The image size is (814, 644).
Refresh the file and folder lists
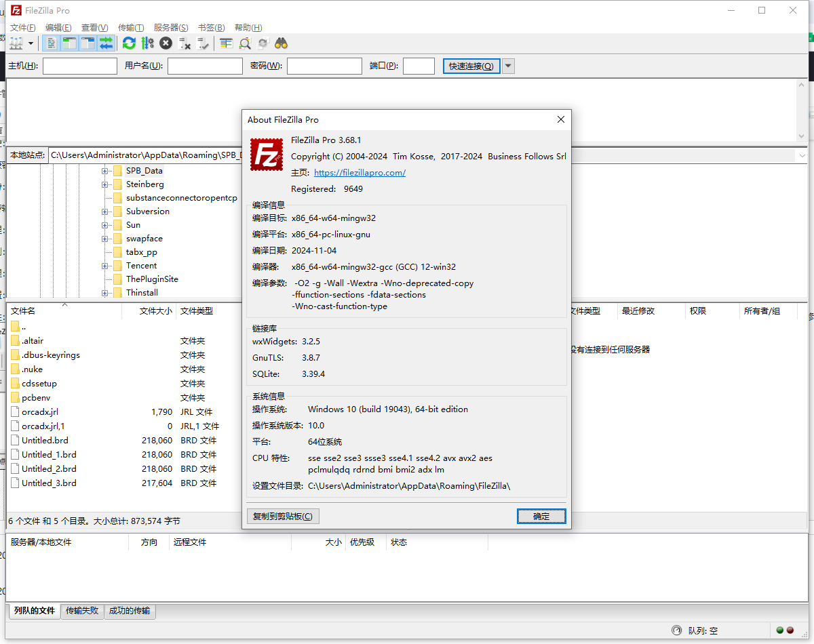129,43
